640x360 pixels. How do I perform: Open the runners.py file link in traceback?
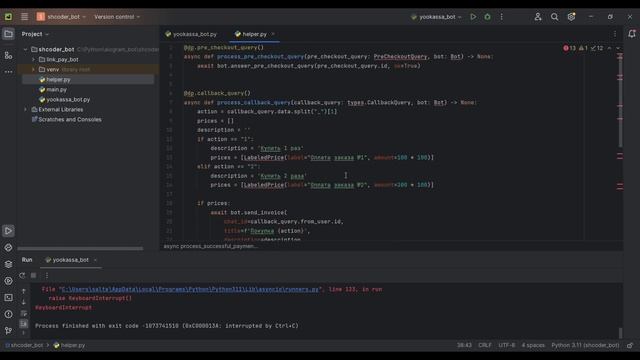coord(189,289)
